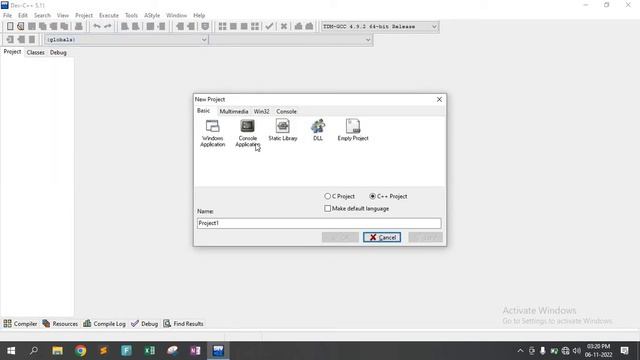Open the Compile Log bottom tab
Image resolution: width=640 pixels, height=360 pixels.
tap(104, 324)
